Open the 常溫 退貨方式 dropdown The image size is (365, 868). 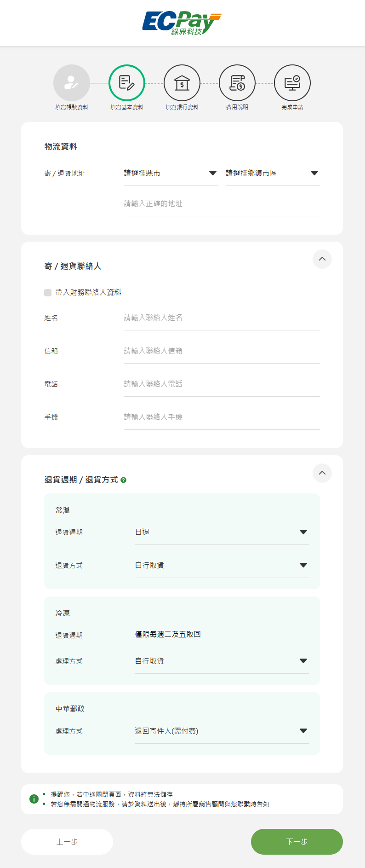(221, 566)
